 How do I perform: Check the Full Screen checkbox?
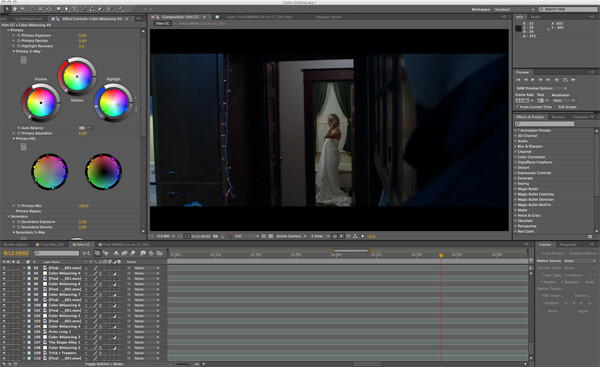tap(556, 107)
